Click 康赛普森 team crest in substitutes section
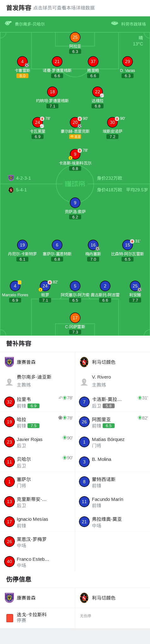Image resolution: width=150 pixels, height=644 pixels. (x=9, y=362)
